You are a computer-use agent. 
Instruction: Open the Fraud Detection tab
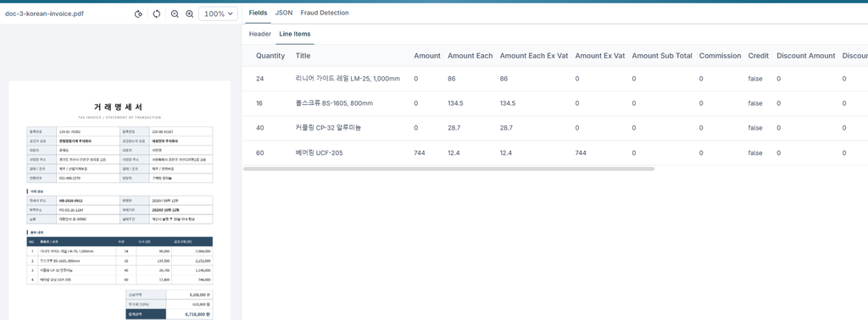pos(325,13)
